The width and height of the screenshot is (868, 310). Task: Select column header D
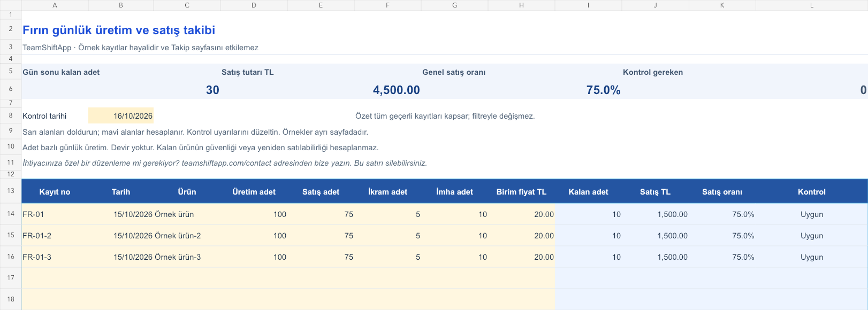[254, 5]
